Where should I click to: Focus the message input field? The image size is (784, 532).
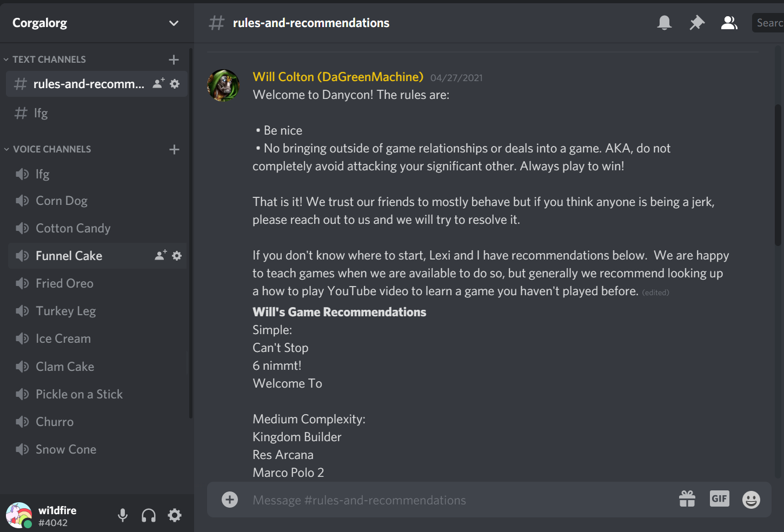click(460, 500)
